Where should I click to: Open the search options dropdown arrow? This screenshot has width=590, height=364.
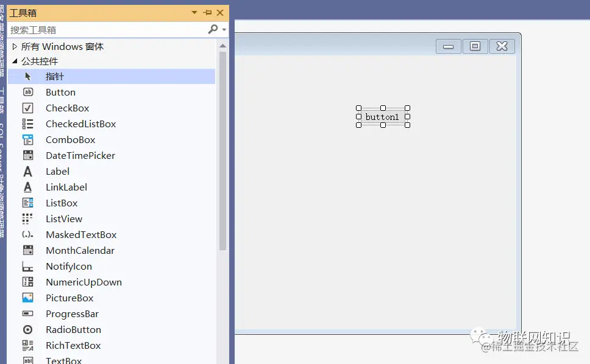pyautogui.click(x=224, y=30)
